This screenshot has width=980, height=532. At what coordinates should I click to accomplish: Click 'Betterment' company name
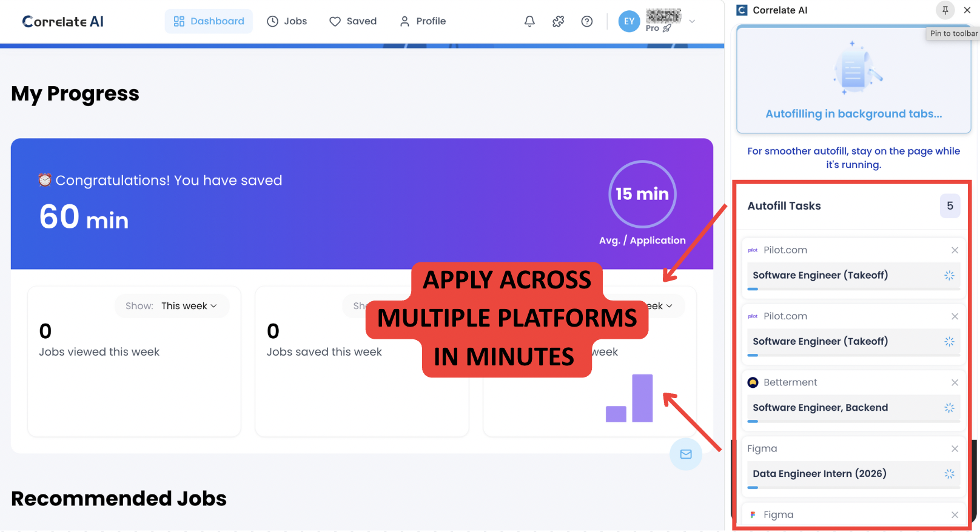click(790, 382)
